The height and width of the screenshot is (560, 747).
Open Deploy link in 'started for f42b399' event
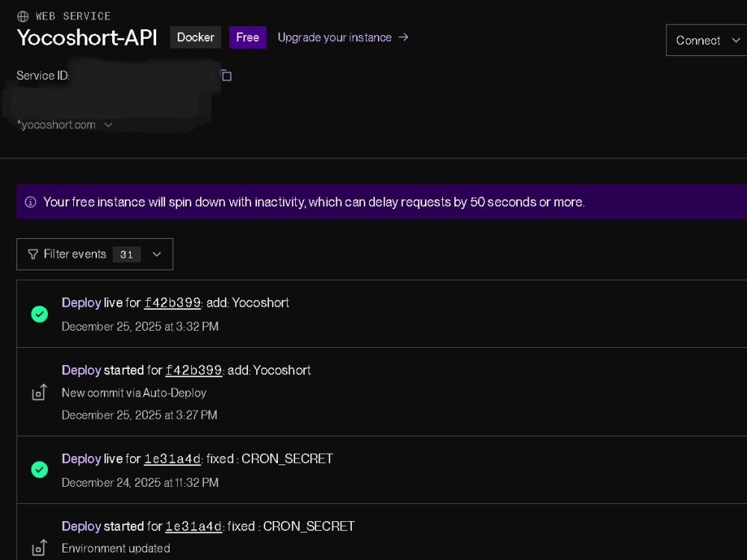point(81,370)
